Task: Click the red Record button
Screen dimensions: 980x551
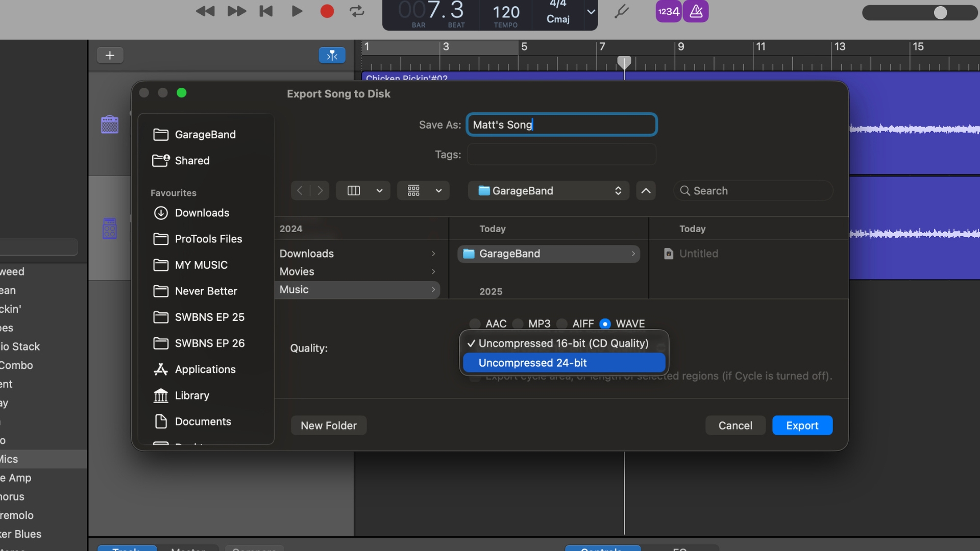Action: 327,11
